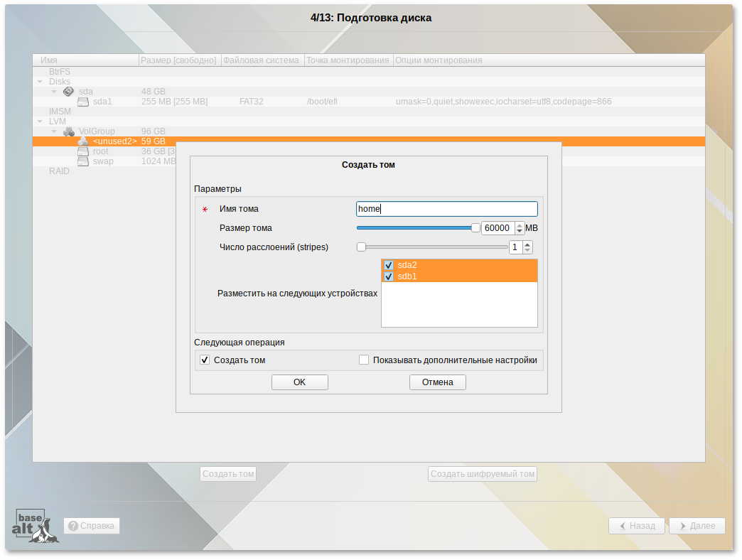Click the sda1 partition icon
The height and width of the screenshot is (560, 742).
click(83, 102)
